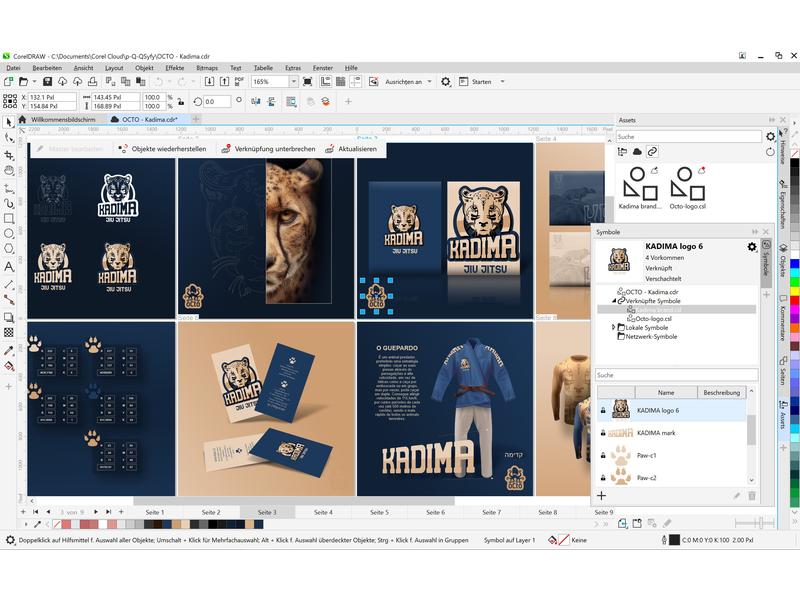
Task: Open the Assets panel settings gear
Action: tap(770, 136)
